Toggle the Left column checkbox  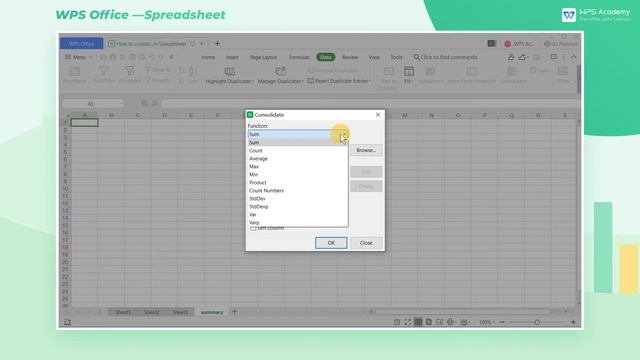tap(253, 228)
